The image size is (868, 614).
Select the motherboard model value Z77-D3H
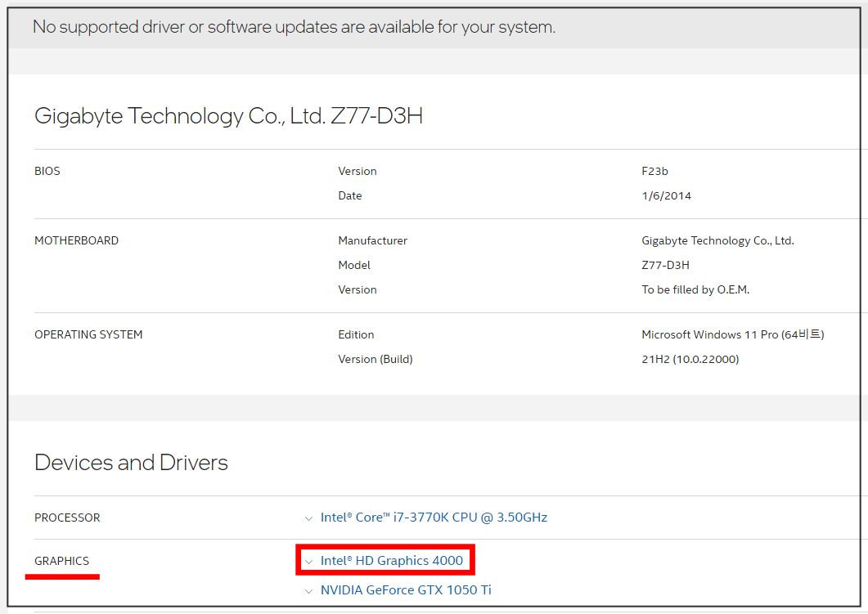[x=665, y=265]
